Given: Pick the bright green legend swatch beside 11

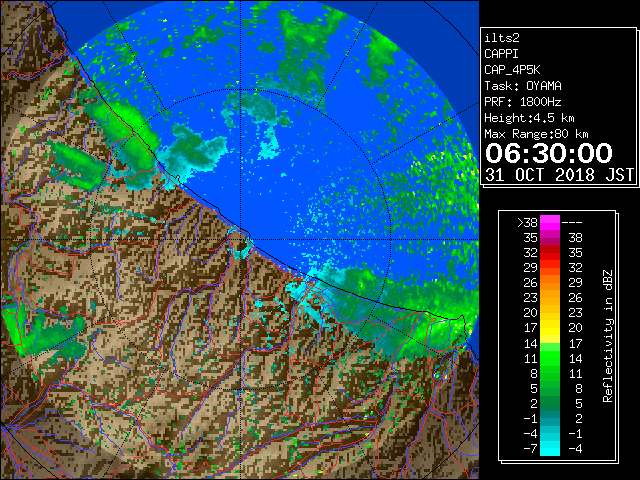Looking at the screenshot, I should 550,358.
